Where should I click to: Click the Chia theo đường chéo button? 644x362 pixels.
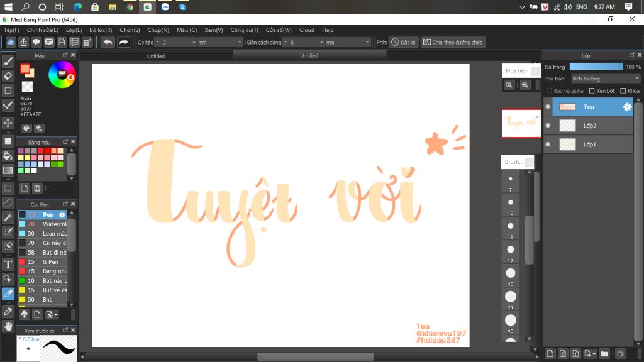pyautogui.click(x=453, y=42)
